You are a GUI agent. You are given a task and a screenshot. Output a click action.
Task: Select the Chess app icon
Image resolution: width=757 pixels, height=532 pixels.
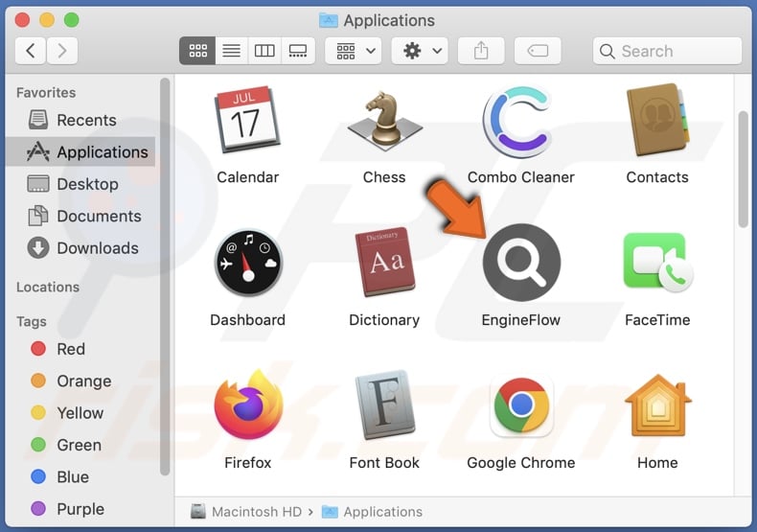pos(384,119)
